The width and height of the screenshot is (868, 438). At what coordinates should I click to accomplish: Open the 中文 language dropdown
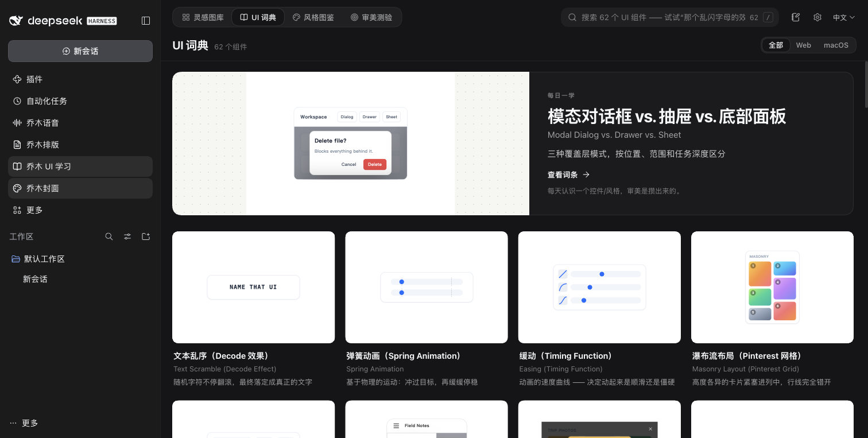coord(844,17)
